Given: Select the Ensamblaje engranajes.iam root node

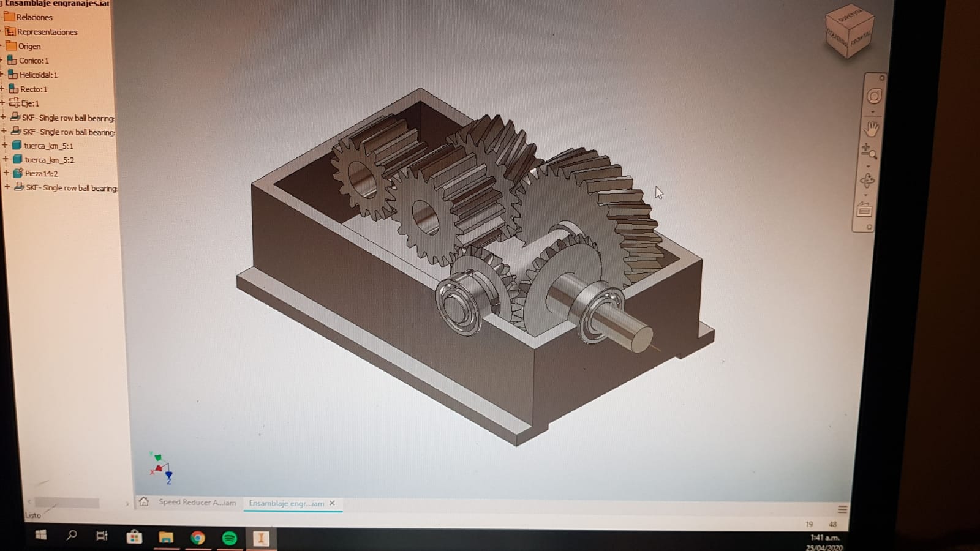Looking at the screenshot, I should (57, 3).
